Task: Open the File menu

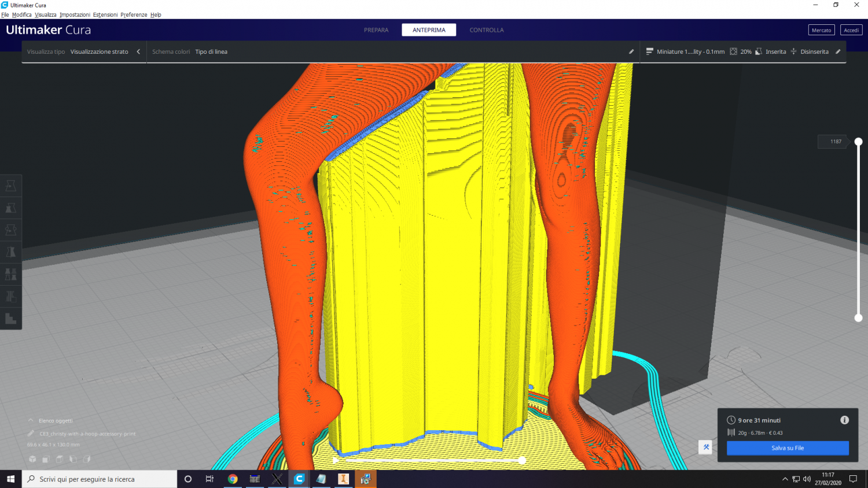Action: [5, 14]
